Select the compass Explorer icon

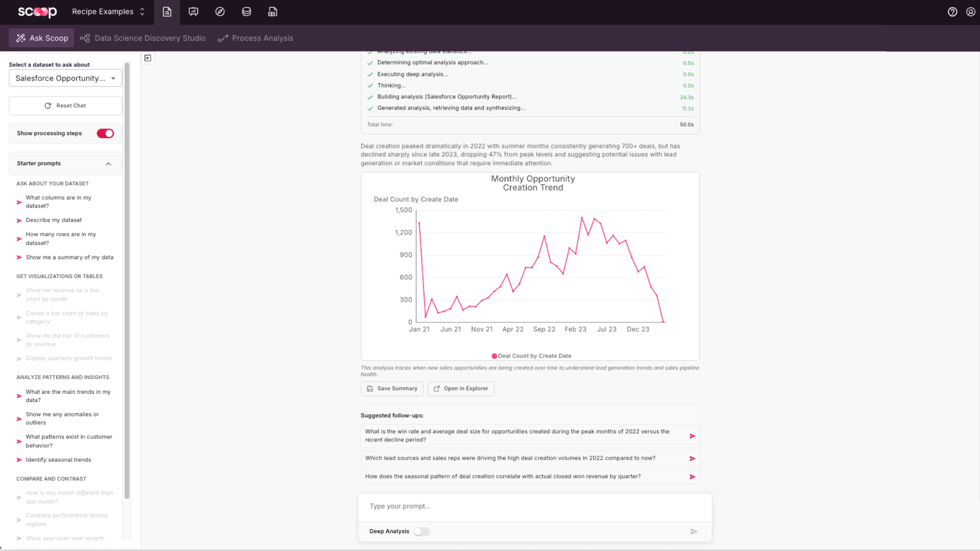(219, 12)
